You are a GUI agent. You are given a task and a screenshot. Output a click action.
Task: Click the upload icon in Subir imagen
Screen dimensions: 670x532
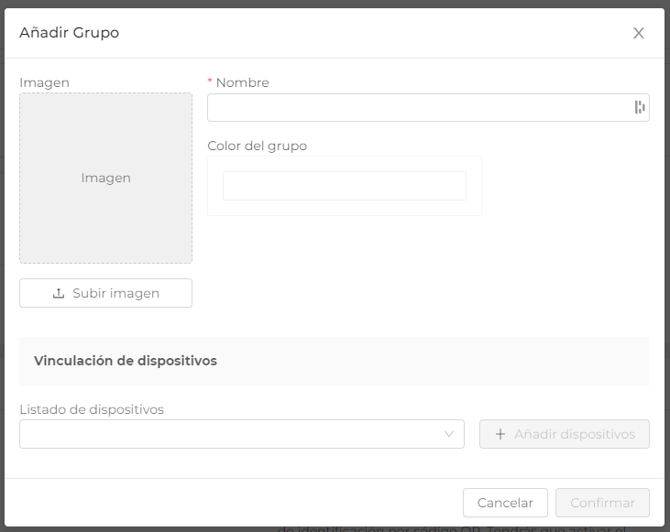click(x=59, y=293)
